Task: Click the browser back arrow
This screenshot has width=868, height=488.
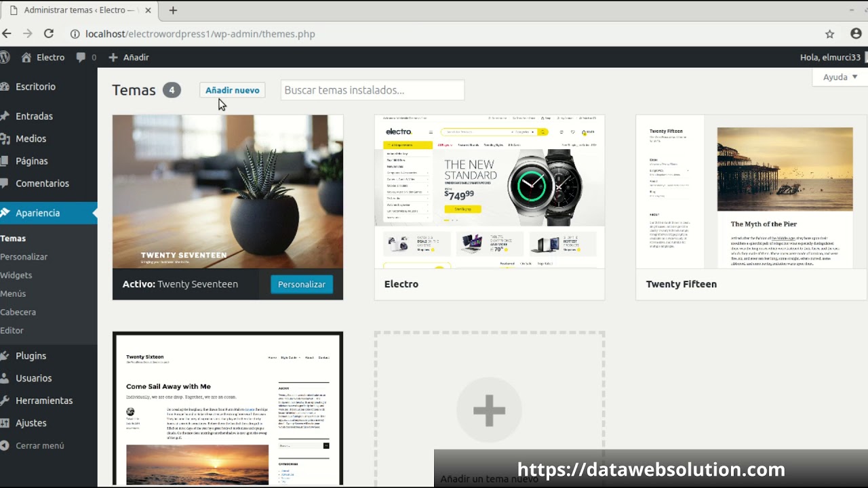Action: point(7,33)
